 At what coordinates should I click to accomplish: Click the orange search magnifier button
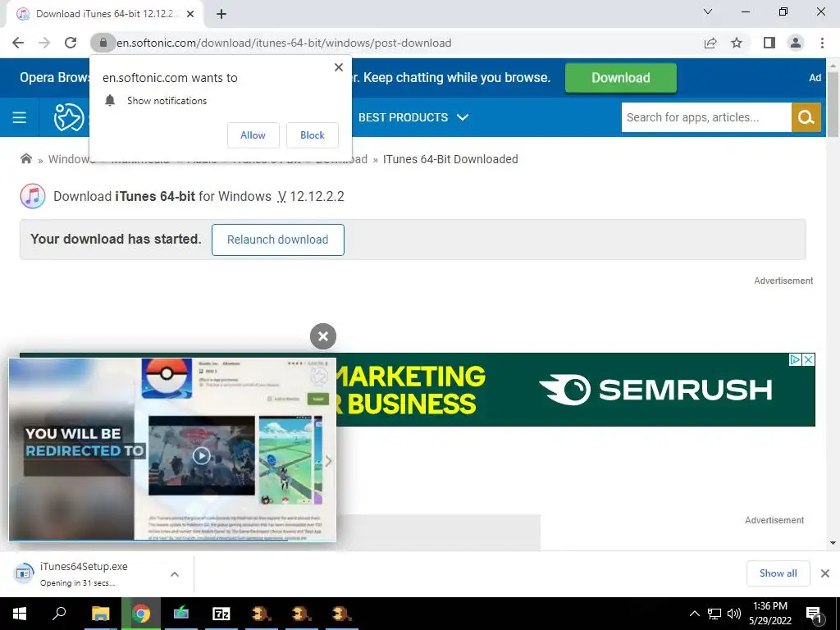click(806, 117)
